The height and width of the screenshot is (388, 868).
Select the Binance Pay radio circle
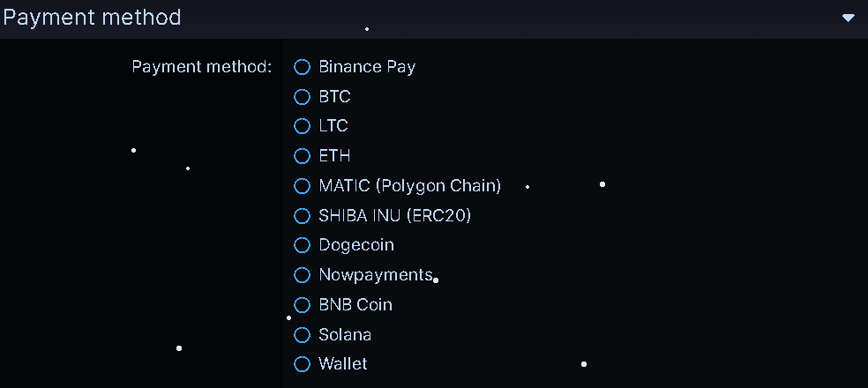click(x=303, y=67)
